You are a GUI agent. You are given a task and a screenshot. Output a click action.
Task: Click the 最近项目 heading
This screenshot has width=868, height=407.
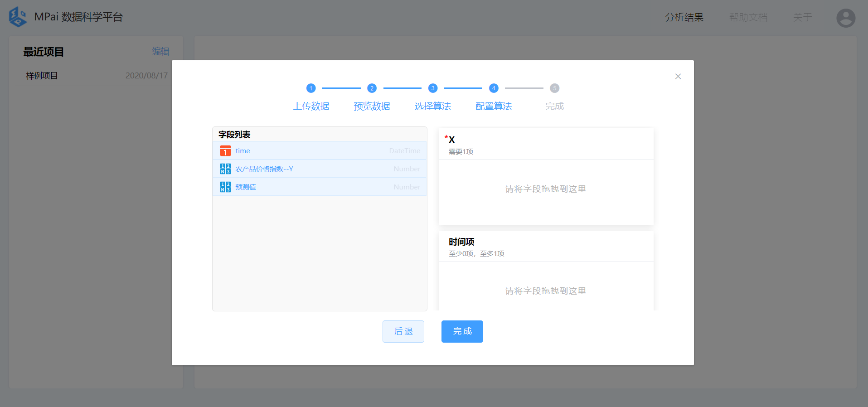tap(44, 52)
